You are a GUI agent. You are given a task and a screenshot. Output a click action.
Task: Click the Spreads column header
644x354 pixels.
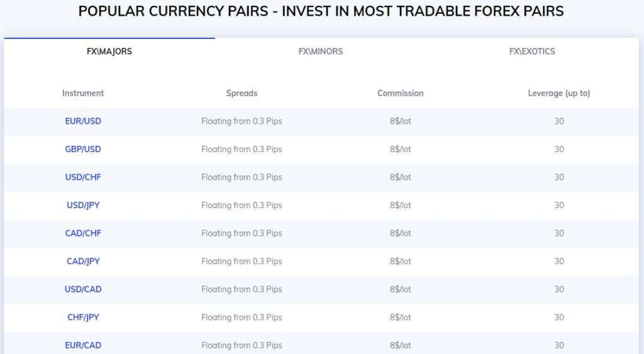[x=241, y=93]
